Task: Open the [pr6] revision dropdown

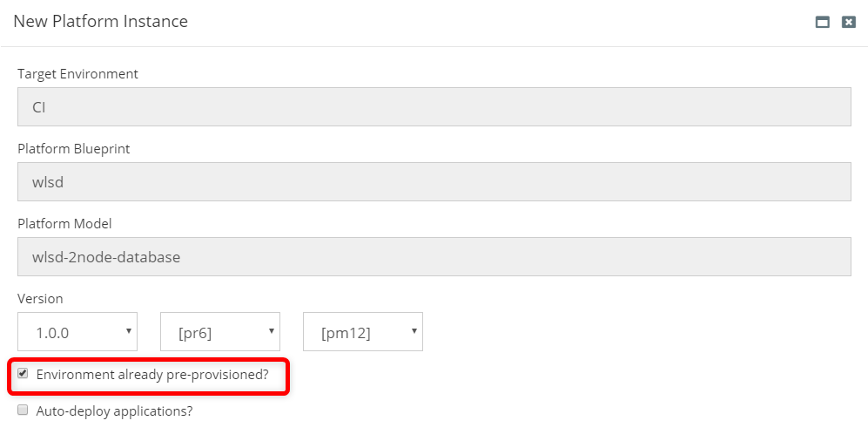Action: click(x=220, y=332)
